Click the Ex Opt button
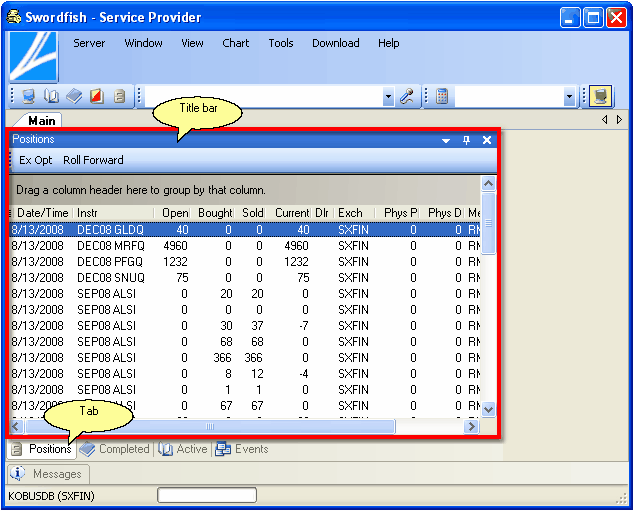633x511 pixels. [x=36, y=160]
